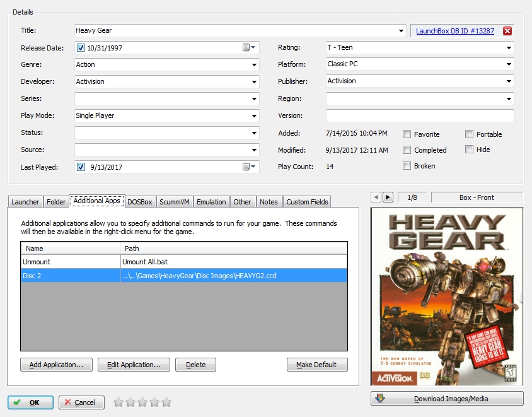Click the Make Default button
This screenshot has width=532, height=417.
317,365
